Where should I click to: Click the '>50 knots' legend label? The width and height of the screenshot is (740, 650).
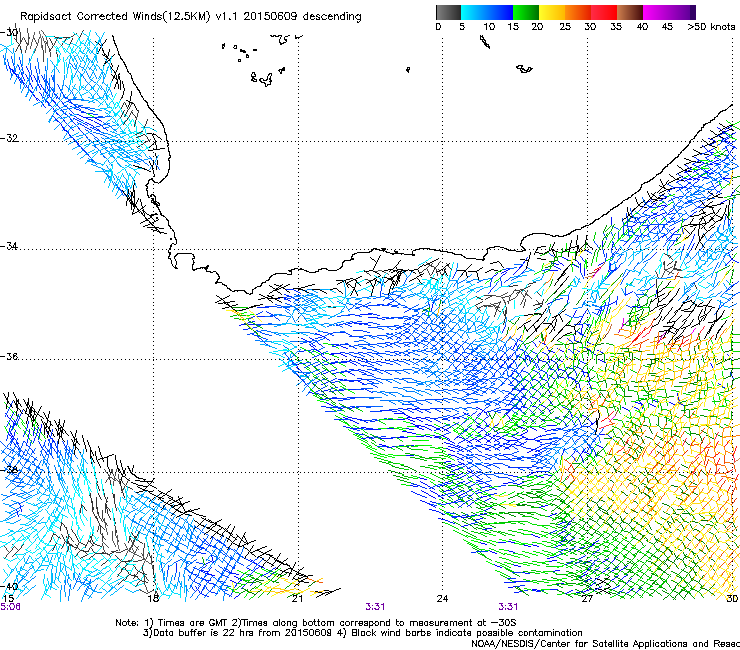click(711, 27)
